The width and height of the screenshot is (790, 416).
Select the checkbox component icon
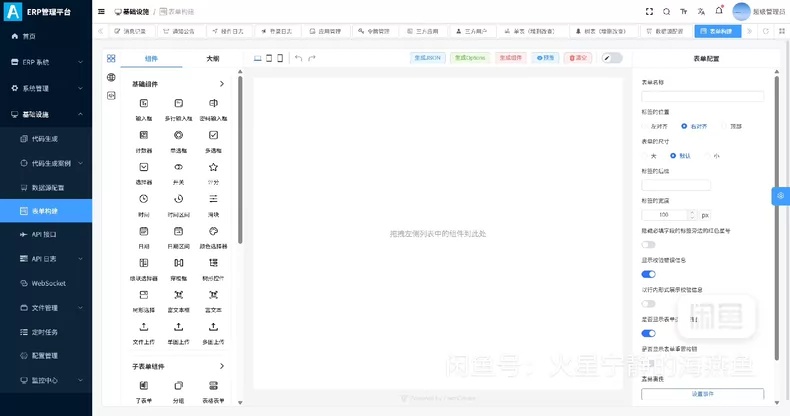(213, 135)
